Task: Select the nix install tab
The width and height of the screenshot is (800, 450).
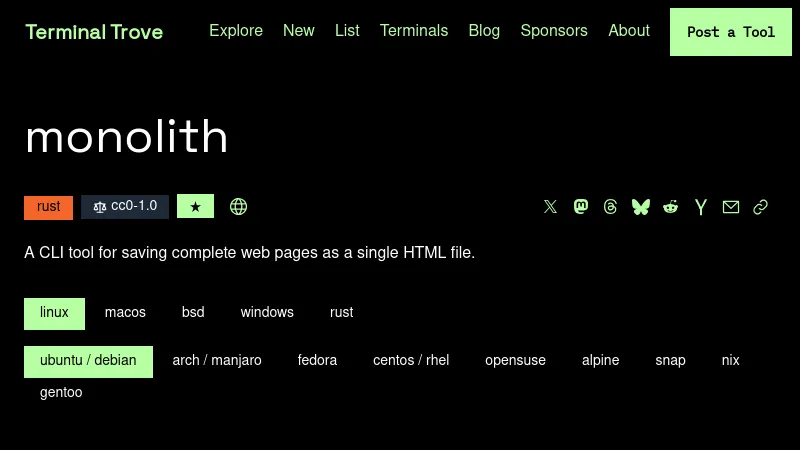Action: point(730,361)
